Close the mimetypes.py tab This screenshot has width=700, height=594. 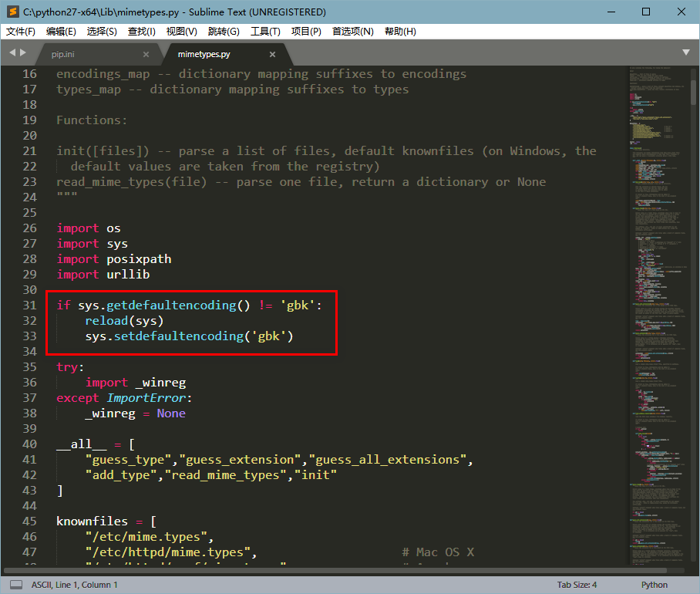click(272, 54)
